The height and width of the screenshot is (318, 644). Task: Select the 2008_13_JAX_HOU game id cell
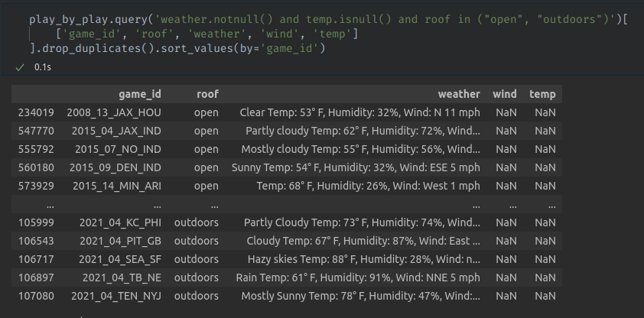pyautogui.click(x=114, y=112)
